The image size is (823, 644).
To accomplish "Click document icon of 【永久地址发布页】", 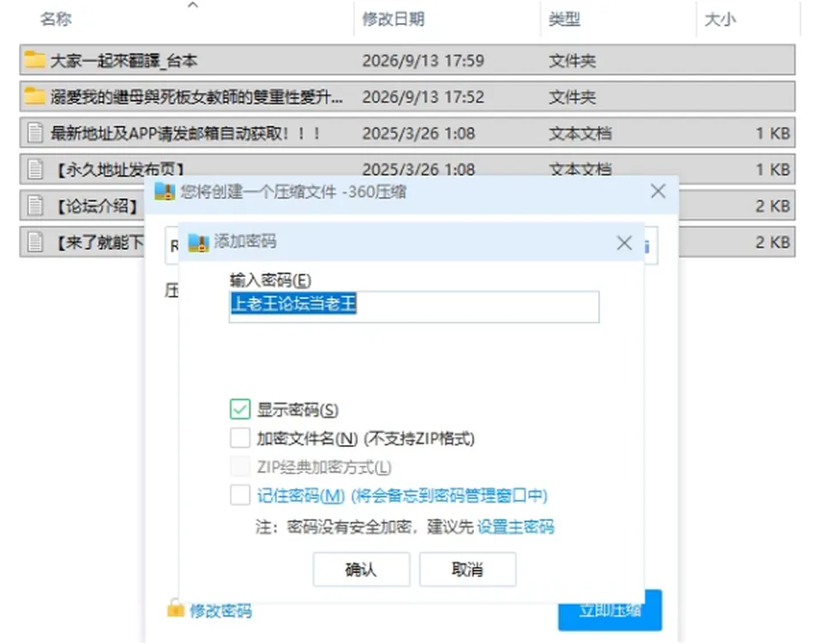I will click(35, 169).
